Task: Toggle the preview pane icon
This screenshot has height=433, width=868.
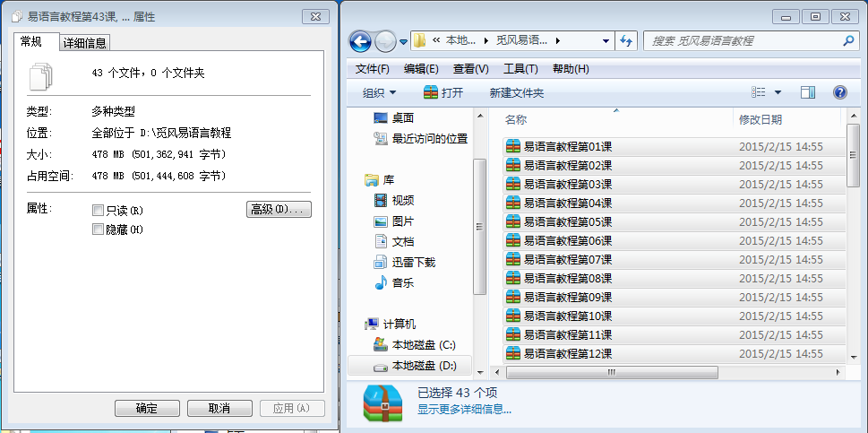Action: click(808, 92)
